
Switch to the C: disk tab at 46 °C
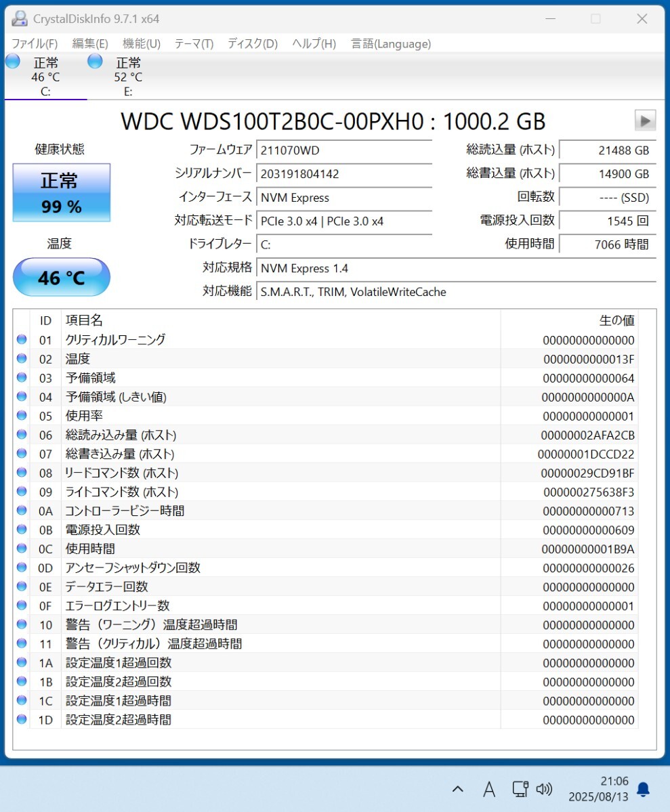tap(45, 77)
